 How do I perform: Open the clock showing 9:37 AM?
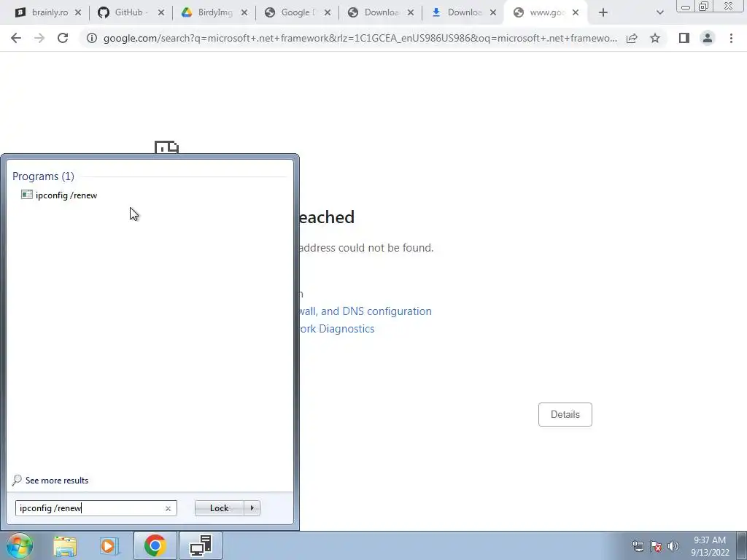pyautogui.click(x=710, y=546)
